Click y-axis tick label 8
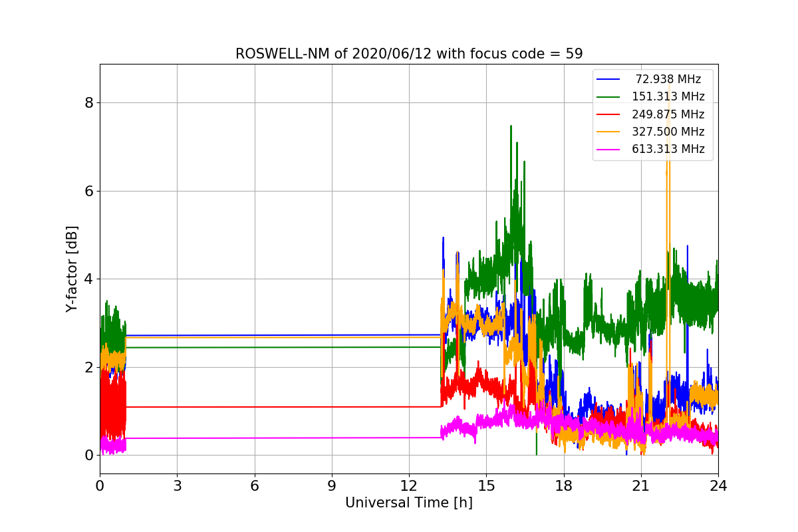The width and height of the screenshot is (798, 532). point(88,102)
